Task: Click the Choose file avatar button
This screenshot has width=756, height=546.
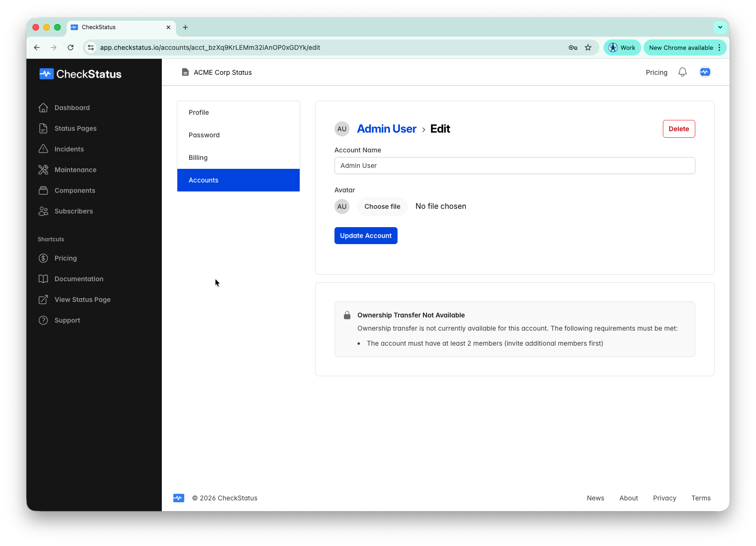Action: point(382,206)
